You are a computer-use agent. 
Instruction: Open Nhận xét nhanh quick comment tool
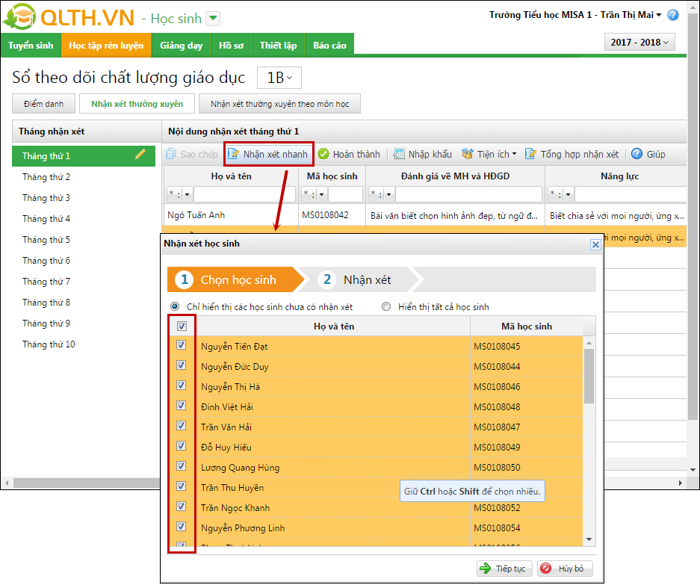tap(269, 154)
